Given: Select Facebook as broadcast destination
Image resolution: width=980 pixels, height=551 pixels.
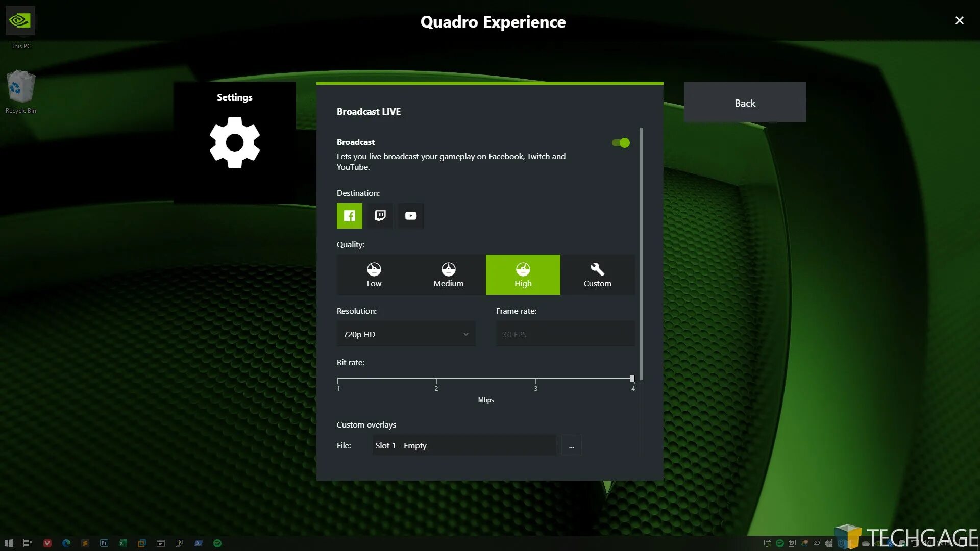Looking at the screenshot, I should (350, 216).
